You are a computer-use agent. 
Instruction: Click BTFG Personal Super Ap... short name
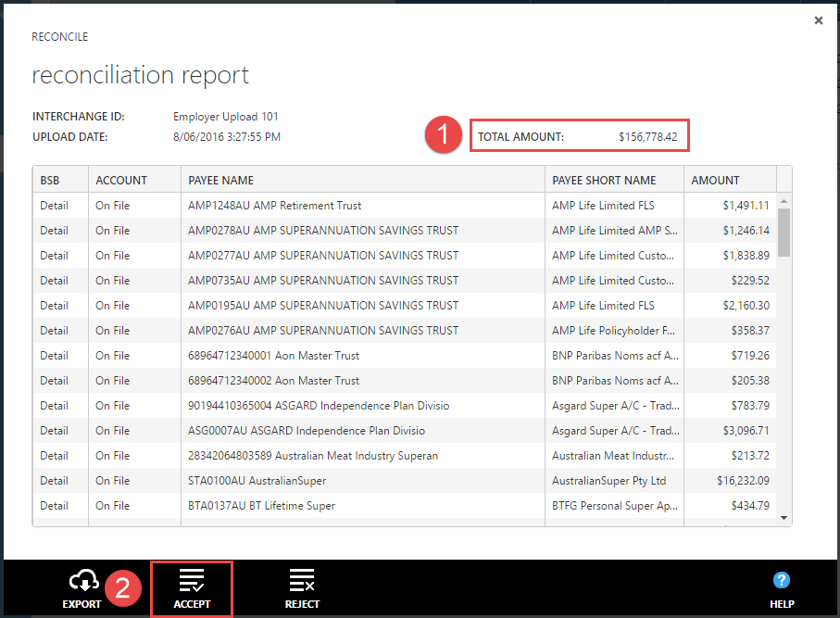point(614,506)
